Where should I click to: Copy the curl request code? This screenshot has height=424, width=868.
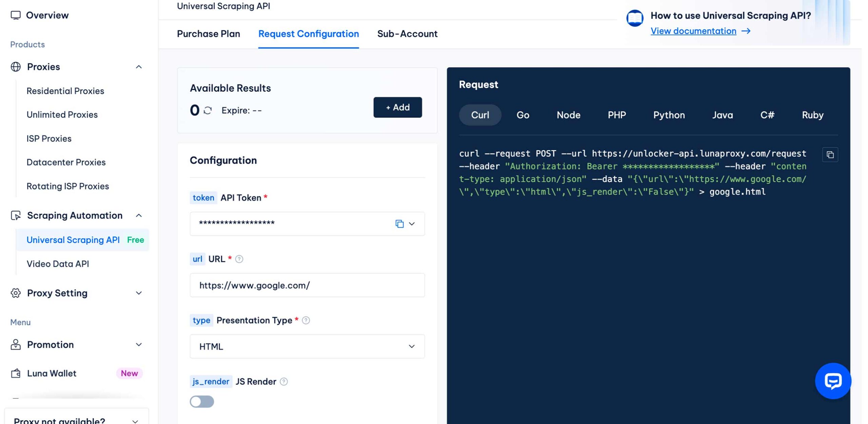coord(830,155)
